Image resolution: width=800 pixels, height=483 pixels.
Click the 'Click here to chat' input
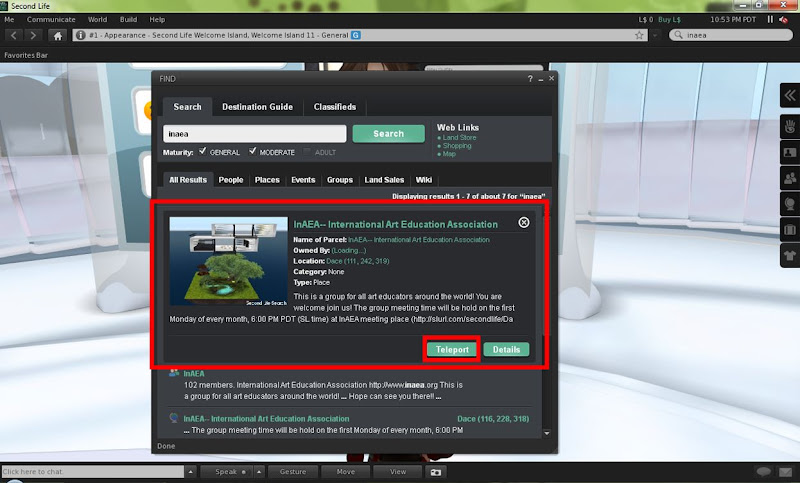(93, 472)
